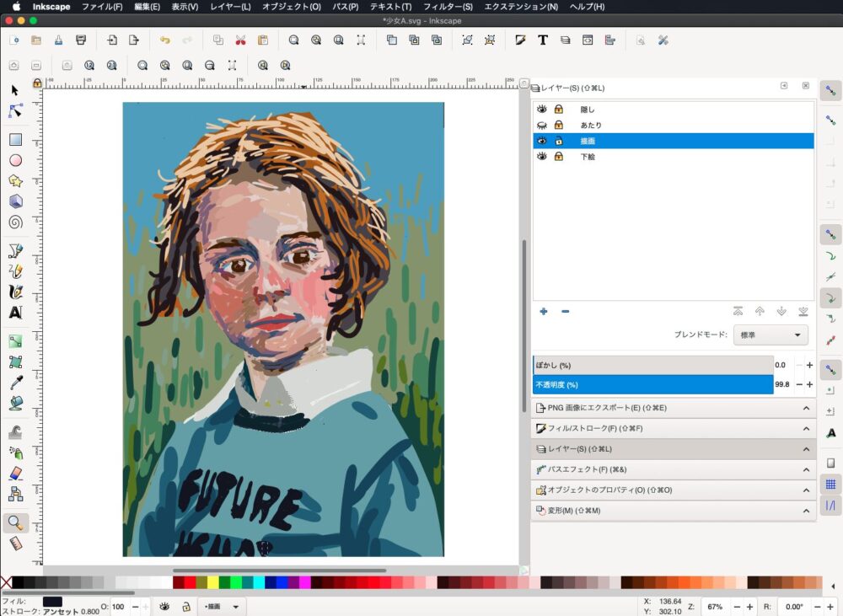Image resolution: width=843 pixels, height=616 pixels.
Task: Select the Spiral tool
Action: tap(15, 222)
